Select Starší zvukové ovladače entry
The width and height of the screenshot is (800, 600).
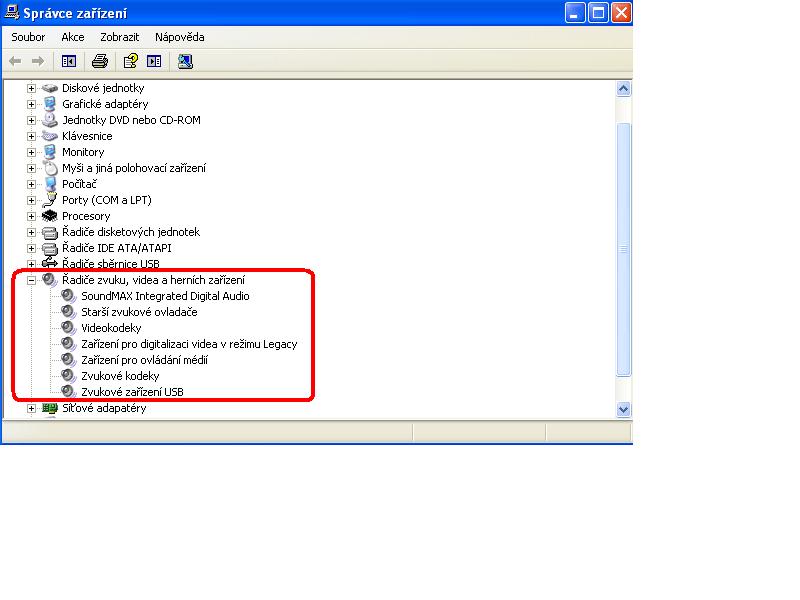coord(139,312)
